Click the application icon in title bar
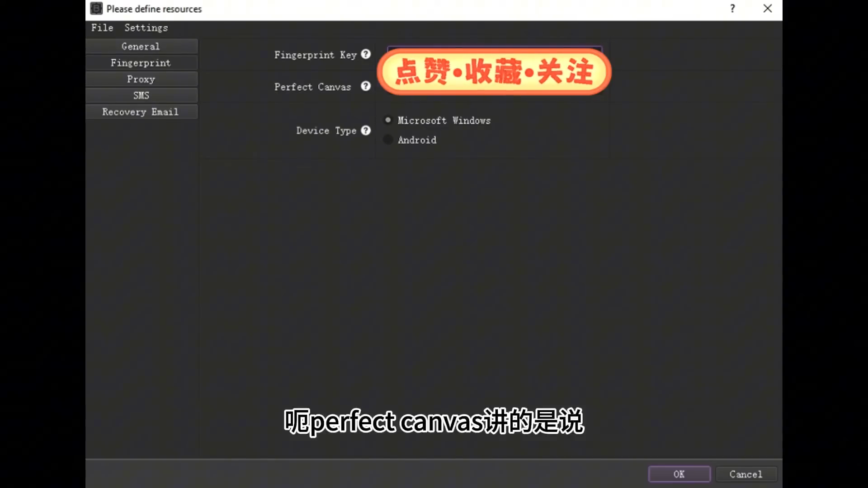 (96, 9)
